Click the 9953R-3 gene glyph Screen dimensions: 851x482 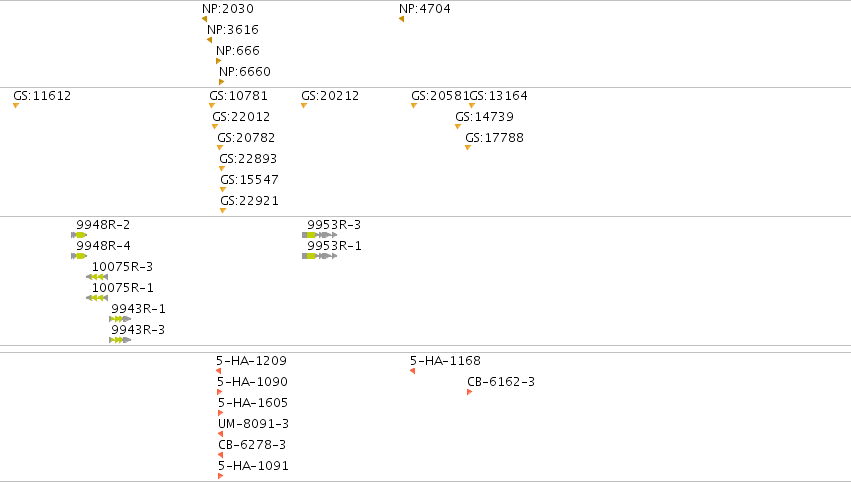coord(320,235)
